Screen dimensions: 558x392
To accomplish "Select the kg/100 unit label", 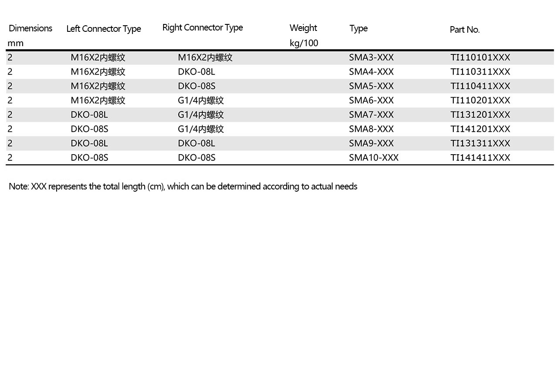I will pyautogui.click(x=304, y=43).
